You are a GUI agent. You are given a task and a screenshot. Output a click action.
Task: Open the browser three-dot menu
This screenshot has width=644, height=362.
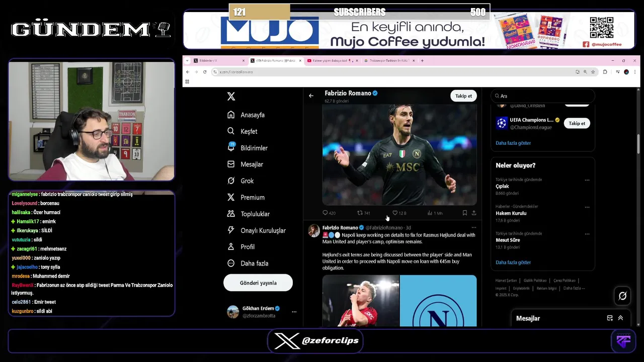click(634, 72)
